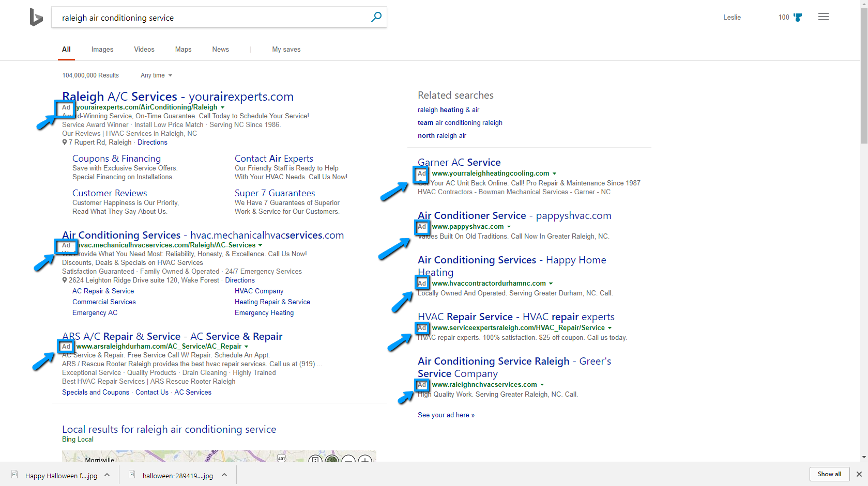Open the Microsoft Rewards medal icon
This screenshot has height=486, width=868.
click(x=798, y=17)
